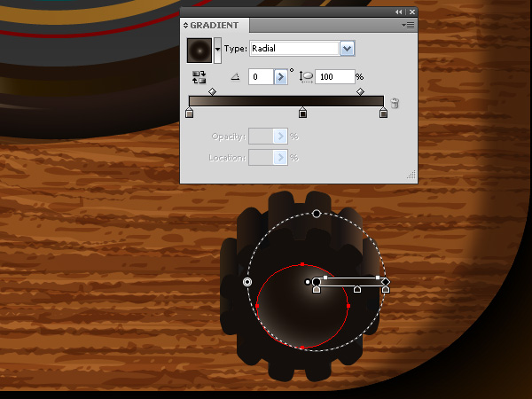Click the right red anchor point of ellipse

[x=348, y=306]
